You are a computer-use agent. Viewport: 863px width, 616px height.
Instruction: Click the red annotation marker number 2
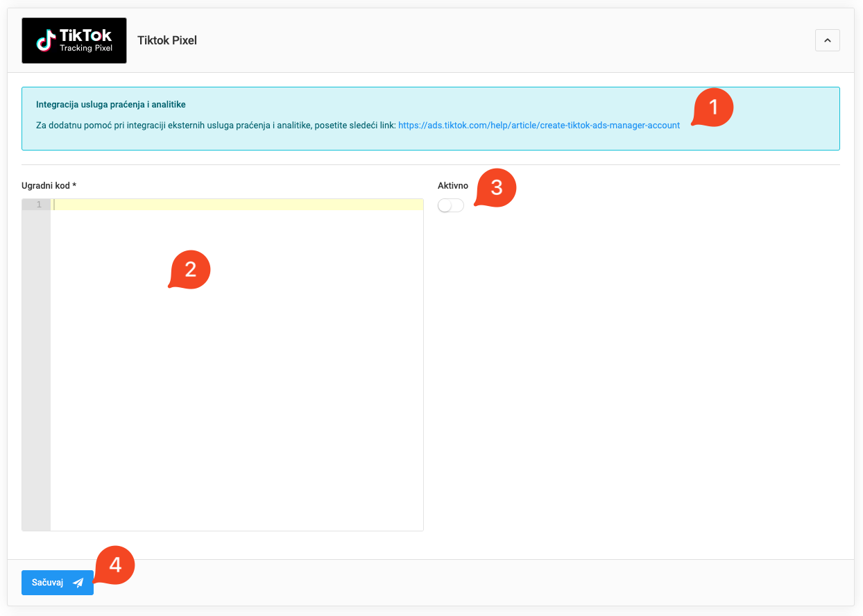click(x=189, y=269)
